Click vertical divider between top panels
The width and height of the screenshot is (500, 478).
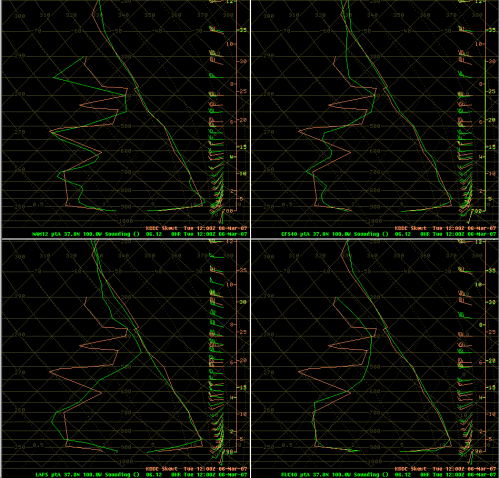pos(250,119)
